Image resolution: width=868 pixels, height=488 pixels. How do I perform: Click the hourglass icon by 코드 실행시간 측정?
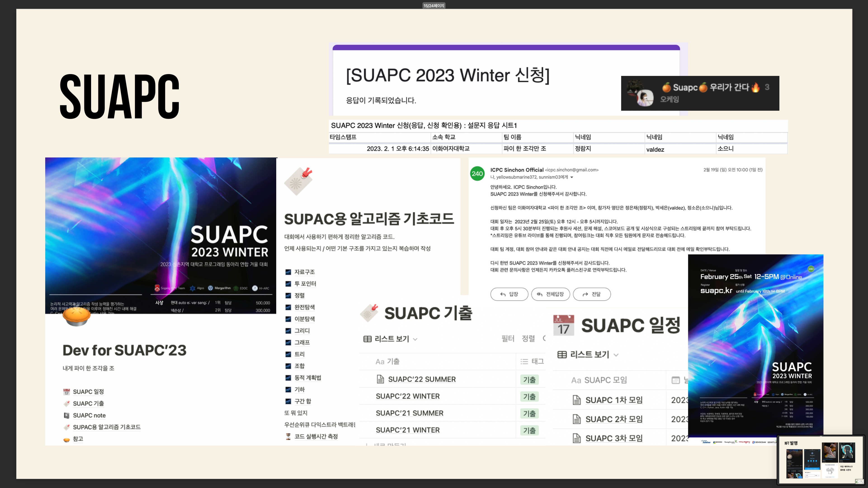tap(288, 436)
